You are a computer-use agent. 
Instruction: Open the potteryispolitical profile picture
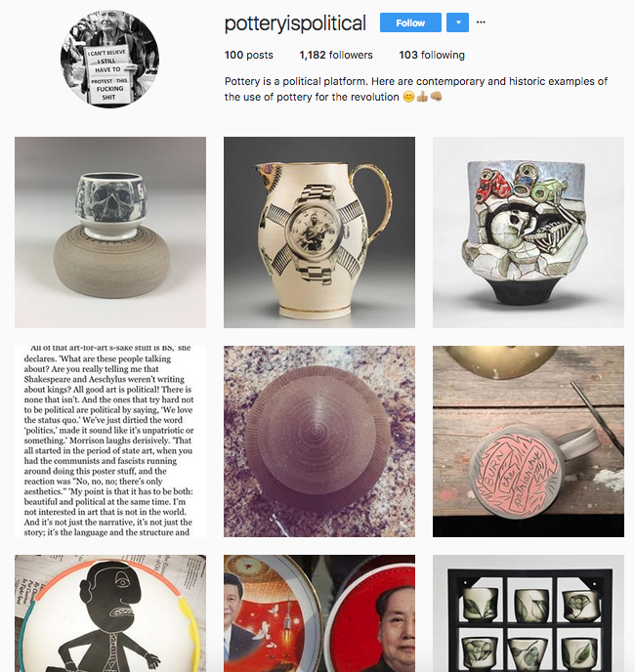(x=109, y=60)
